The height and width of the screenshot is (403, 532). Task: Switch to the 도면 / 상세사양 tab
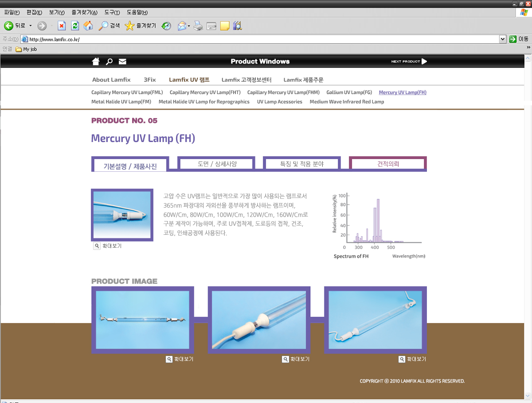click(x=217, y=164)
